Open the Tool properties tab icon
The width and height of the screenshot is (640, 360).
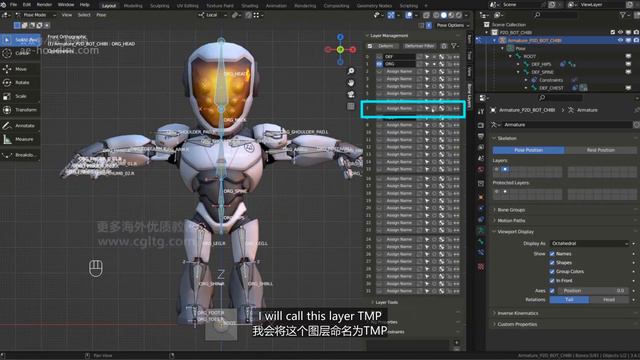pos(481,111)
